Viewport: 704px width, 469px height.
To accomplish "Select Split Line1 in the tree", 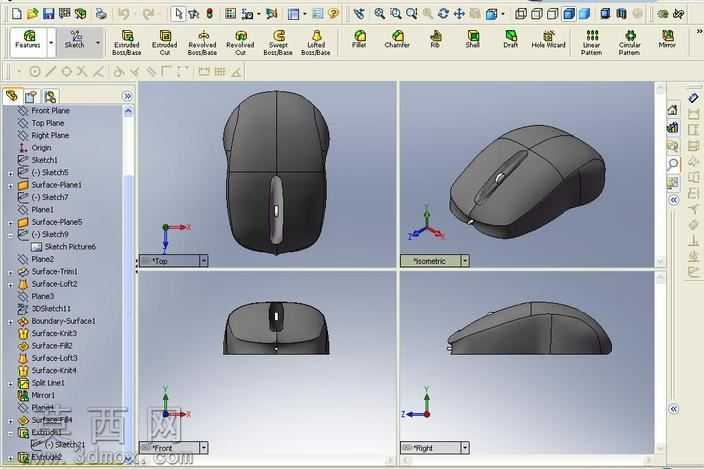I will pyautogui.click(x=48, y=383).
